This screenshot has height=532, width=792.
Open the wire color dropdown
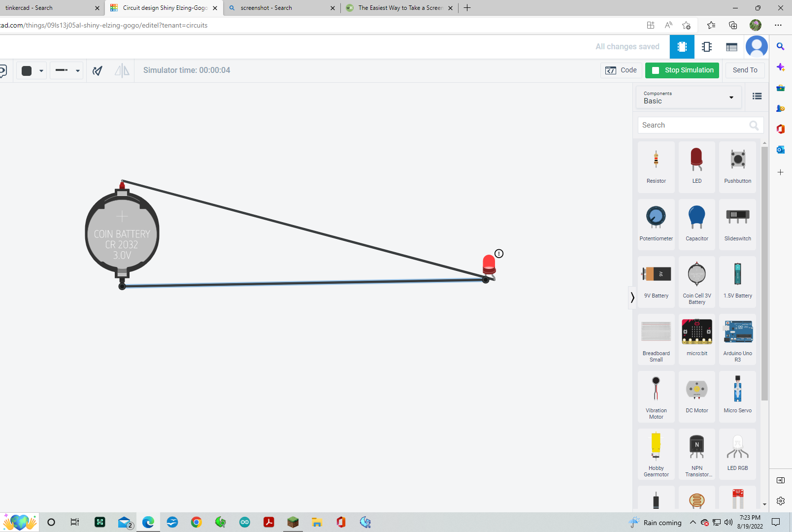point(40,70)
